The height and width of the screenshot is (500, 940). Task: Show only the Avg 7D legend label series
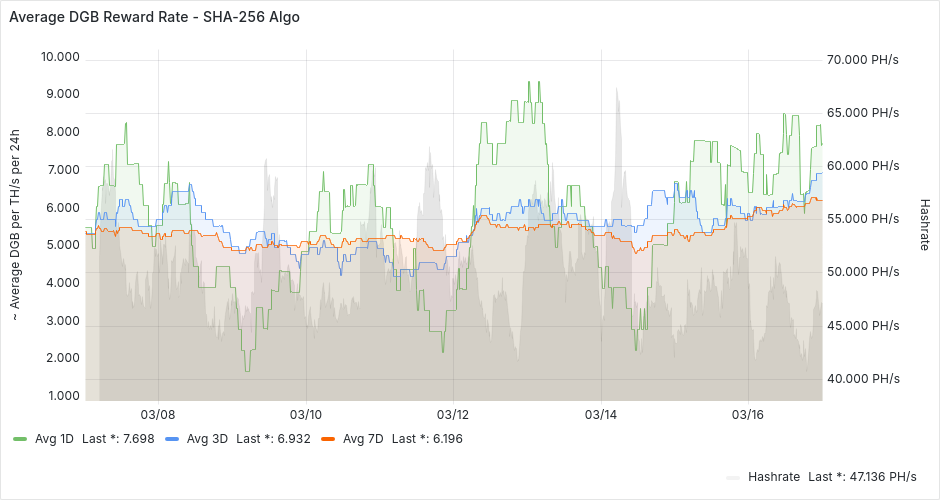coord(363,438)
